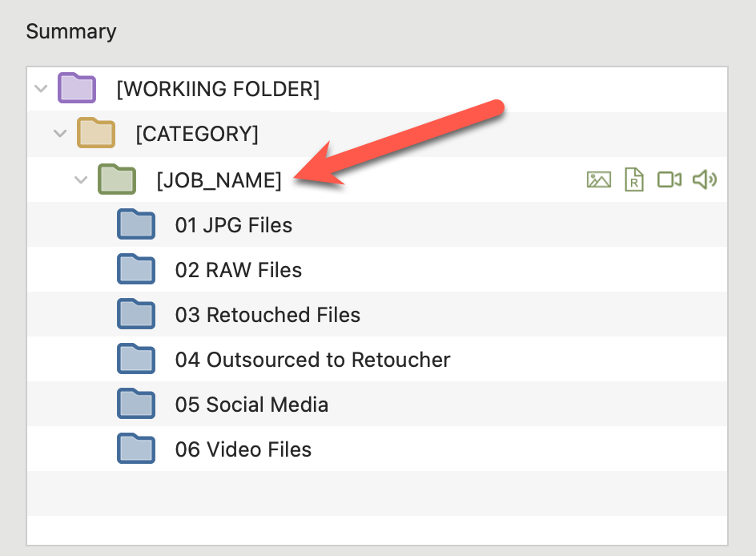Click the purple WORKIING FOLDER folder icon
Image resolution: width=756 pixels, height=556 pixels.
[x=77, y=88]
